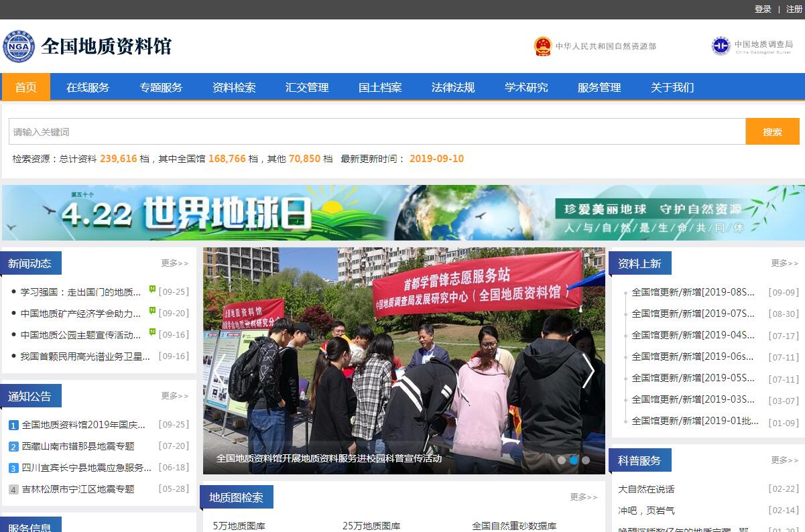Click the carousel caption about 校园科普宣传活动
This screenshot has width=805, height=532.
coord(329,458)
